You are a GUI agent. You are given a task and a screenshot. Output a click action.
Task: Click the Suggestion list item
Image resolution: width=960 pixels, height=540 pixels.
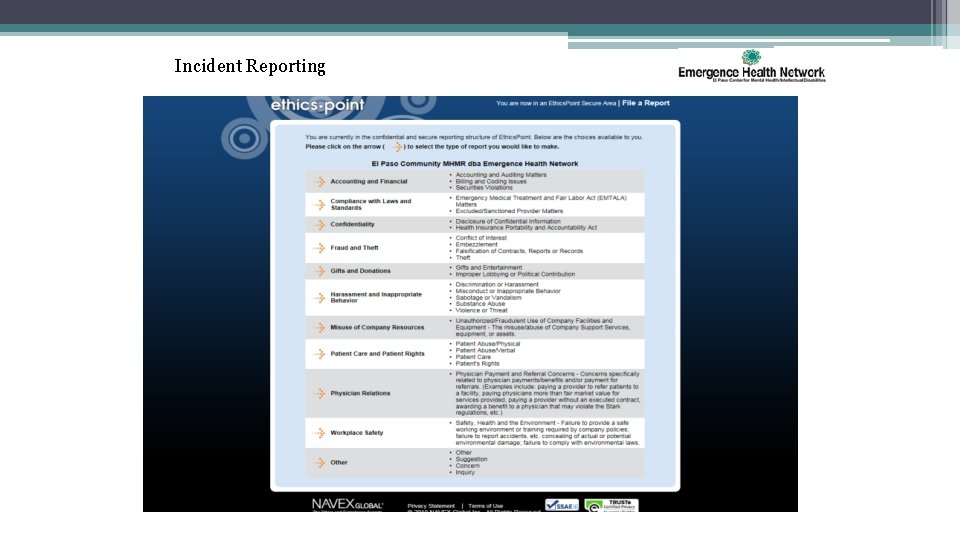(471, 459)
